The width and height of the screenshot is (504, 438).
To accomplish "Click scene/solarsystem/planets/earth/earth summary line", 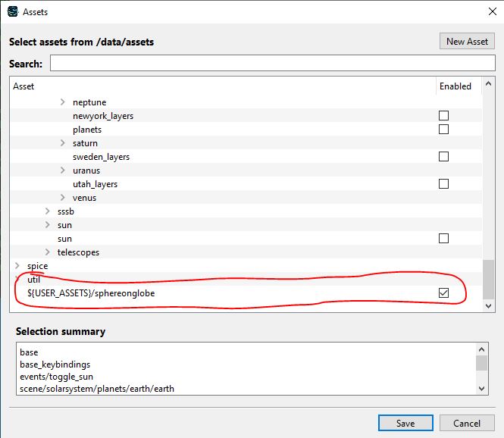I will click(97, 389).
